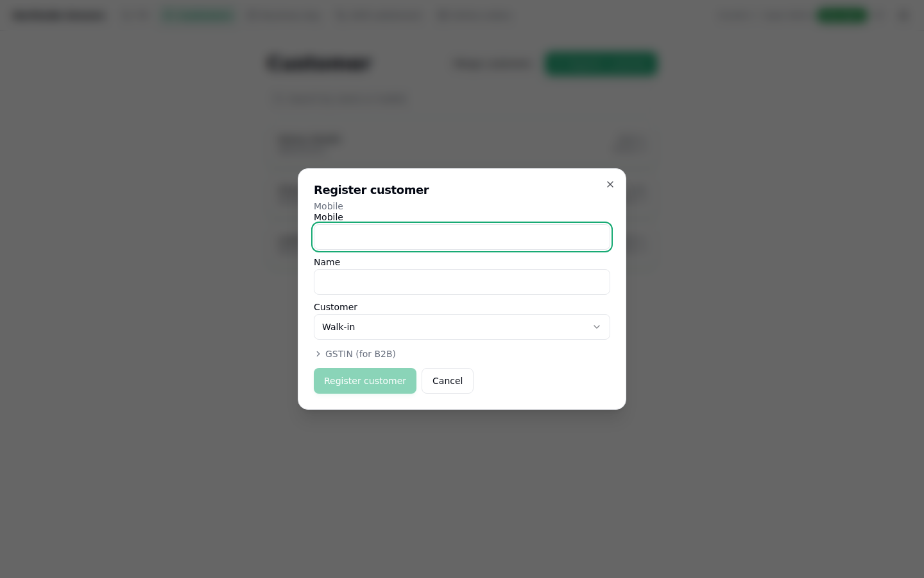Click the Cancel button

(447, 381)
